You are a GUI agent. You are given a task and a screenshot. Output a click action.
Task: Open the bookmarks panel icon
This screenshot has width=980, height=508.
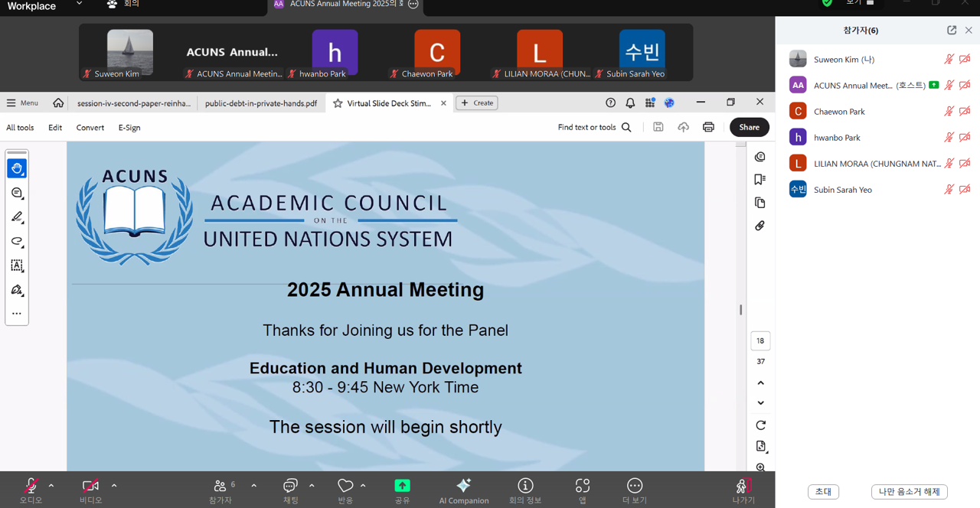[x=759, y=180]
